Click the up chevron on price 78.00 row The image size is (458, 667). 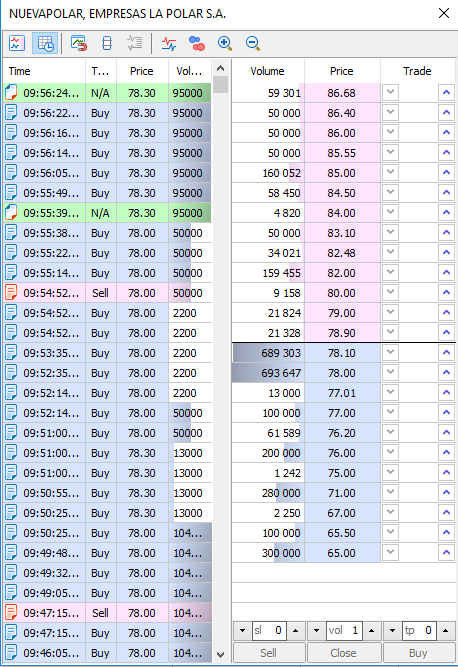[446, 372]
